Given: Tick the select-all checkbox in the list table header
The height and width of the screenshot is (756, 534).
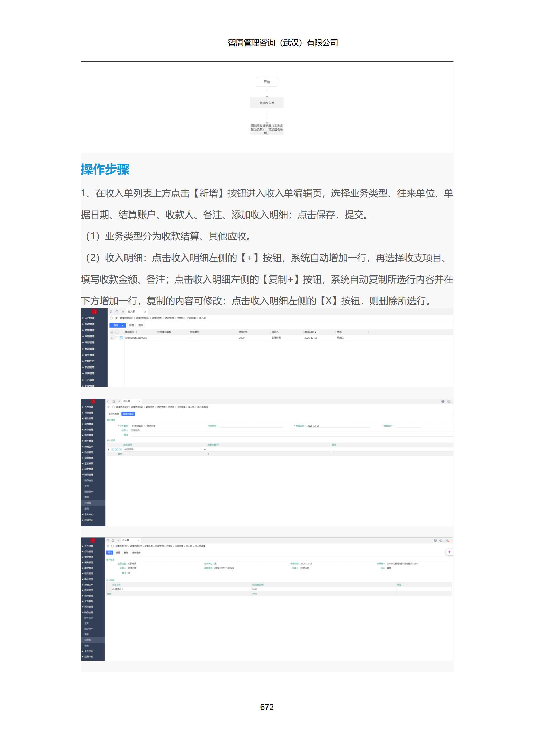Looking at the screenshot, I should click(x=117, y=332).
